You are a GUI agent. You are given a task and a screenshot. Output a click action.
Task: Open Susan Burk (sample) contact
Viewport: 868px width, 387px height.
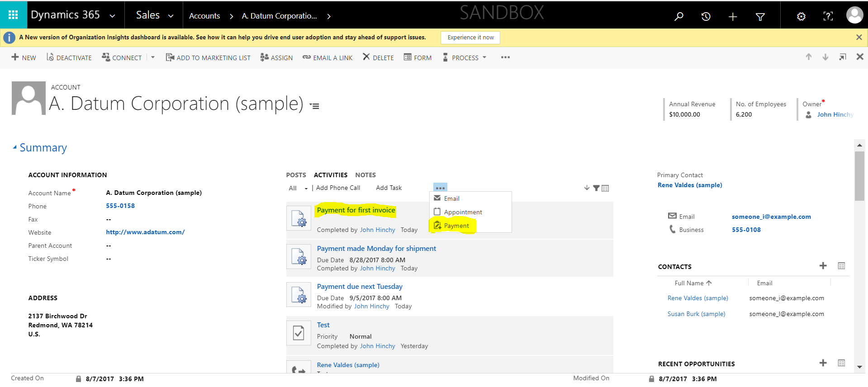(696, 314)
